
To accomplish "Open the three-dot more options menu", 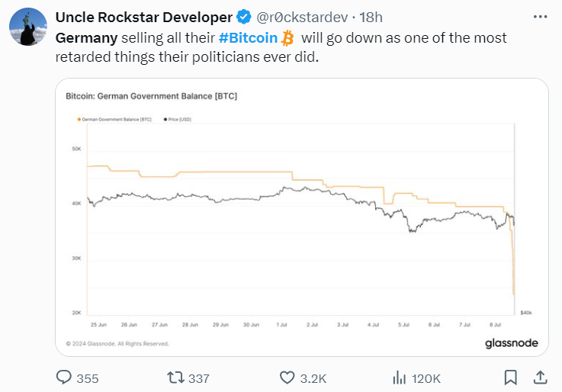I will click(540, 17).
